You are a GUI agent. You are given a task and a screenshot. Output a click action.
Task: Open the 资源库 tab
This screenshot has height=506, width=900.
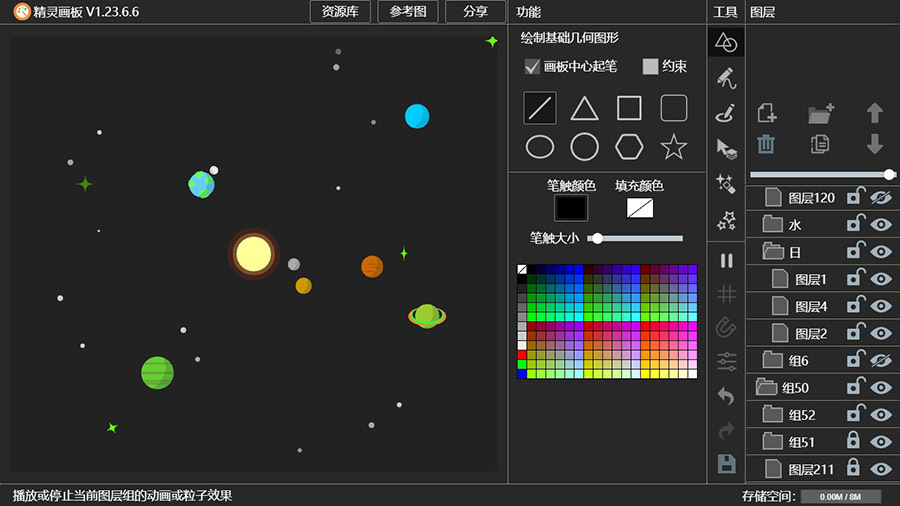(341, 12)
